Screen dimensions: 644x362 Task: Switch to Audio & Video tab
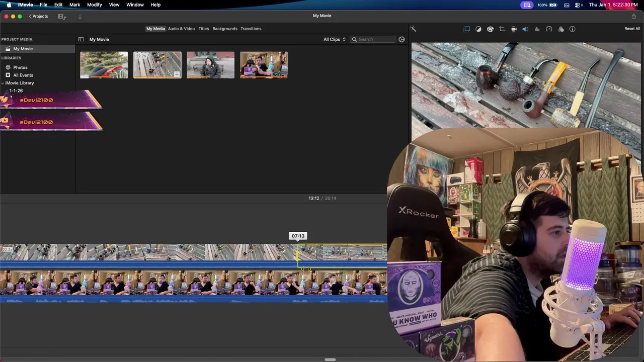pos(181,29)
